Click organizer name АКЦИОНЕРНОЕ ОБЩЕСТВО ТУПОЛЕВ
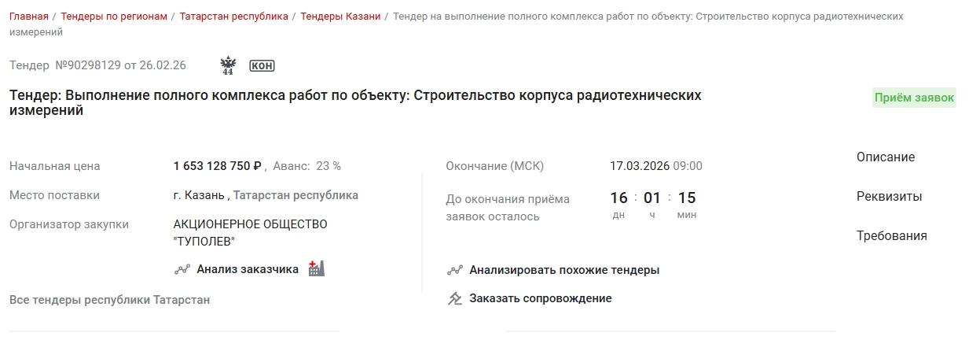The image size is (980, 340). click(x=250, y=233)
